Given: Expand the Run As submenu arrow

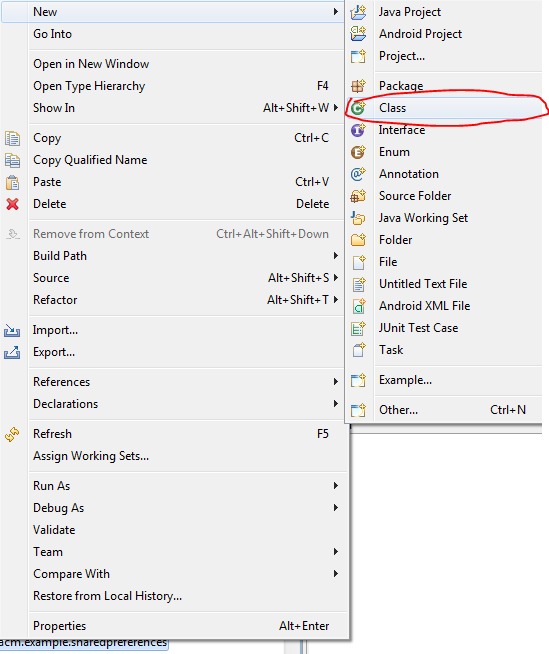Looking at the screenshot, I should click(x=335, y=485).
